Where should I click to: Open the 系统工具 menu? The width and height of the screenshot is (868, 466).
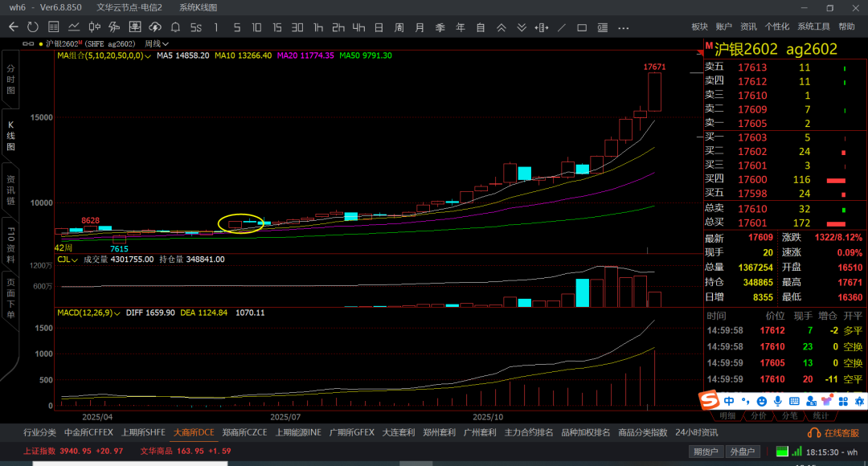pyautogui.click(x=813, y=27)
